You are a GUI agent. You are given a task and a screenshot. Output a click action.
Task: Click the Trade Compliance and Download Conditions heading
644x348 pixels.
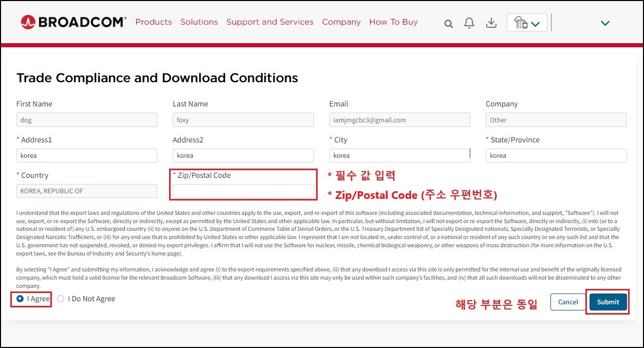[x=157, y=78]
